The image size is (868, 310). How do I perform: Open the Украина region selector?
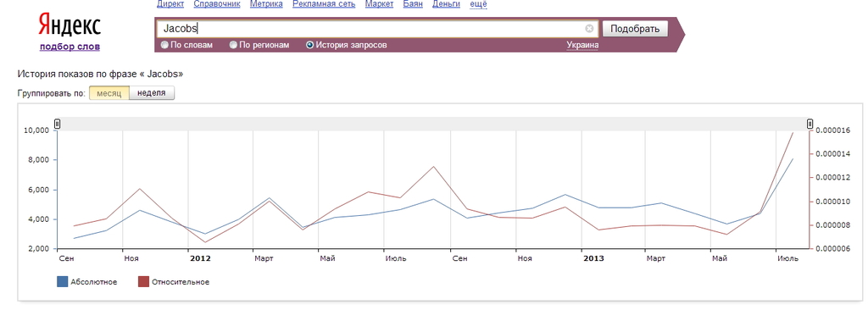[x=582, y=46]
